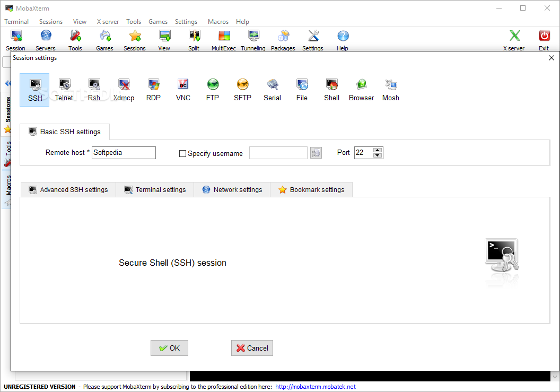Click the Sessions star toolbar icon
This screenshot has height=392, width=560.
pyautogui.click(x=135, y=40)
